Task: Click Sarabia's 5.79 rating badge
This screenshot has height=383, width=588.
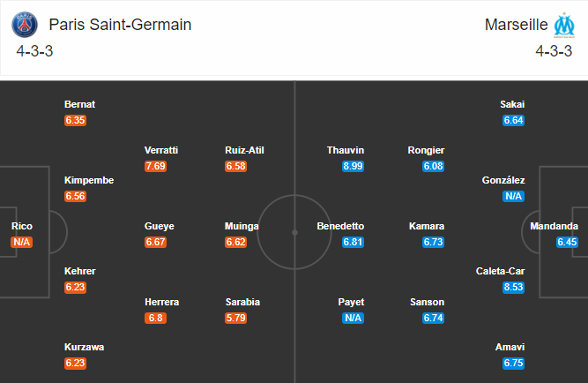Action: pyautogui.click(x=236, y=318)
